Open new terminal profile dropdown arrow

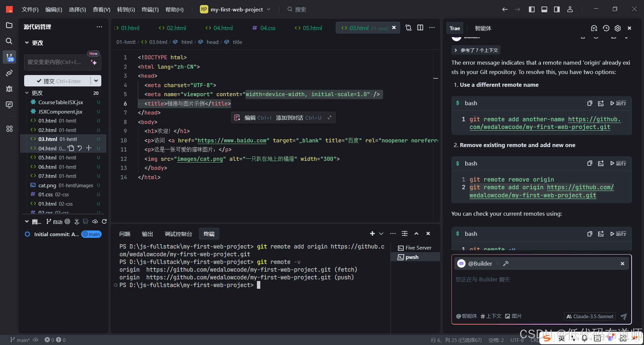coord(381,233)
